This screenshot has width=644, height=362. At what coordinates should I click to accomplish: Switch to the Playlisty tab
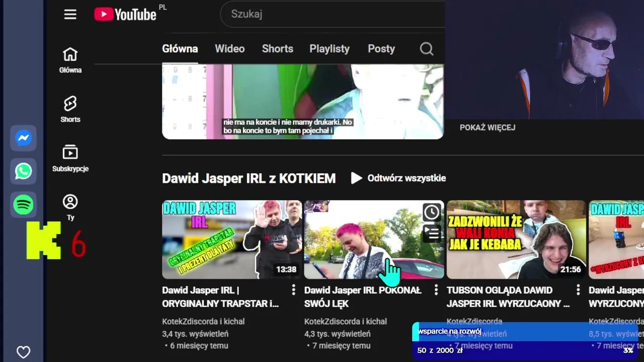[x=330, y=49]
